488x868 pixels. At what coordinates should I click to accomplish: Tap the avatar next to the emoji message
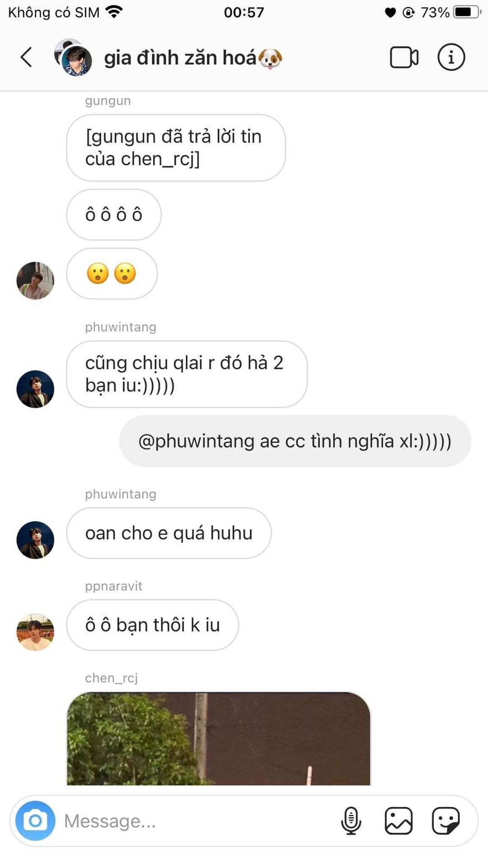35,280
